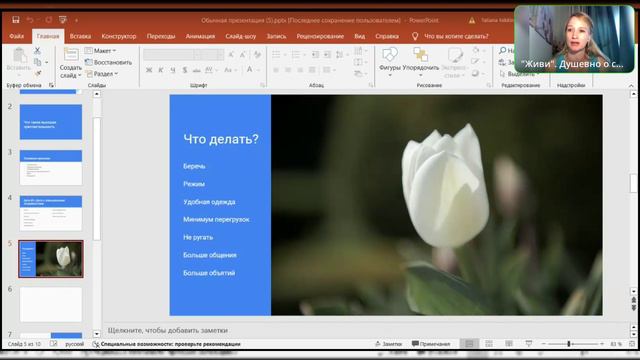The height and width of the screenshot is (360, 640).
Task: Click fit slide to window icon
Action: coord(632,344)
